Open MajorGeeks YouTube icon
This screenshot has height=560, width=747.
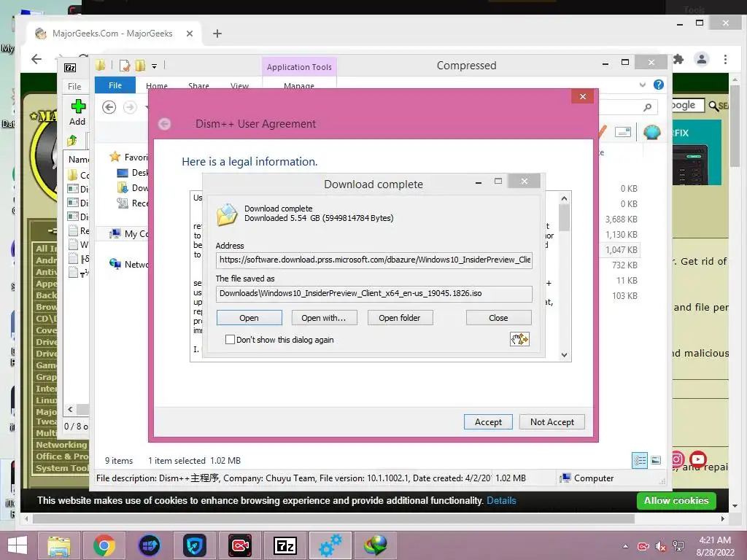tap(698, 459)
